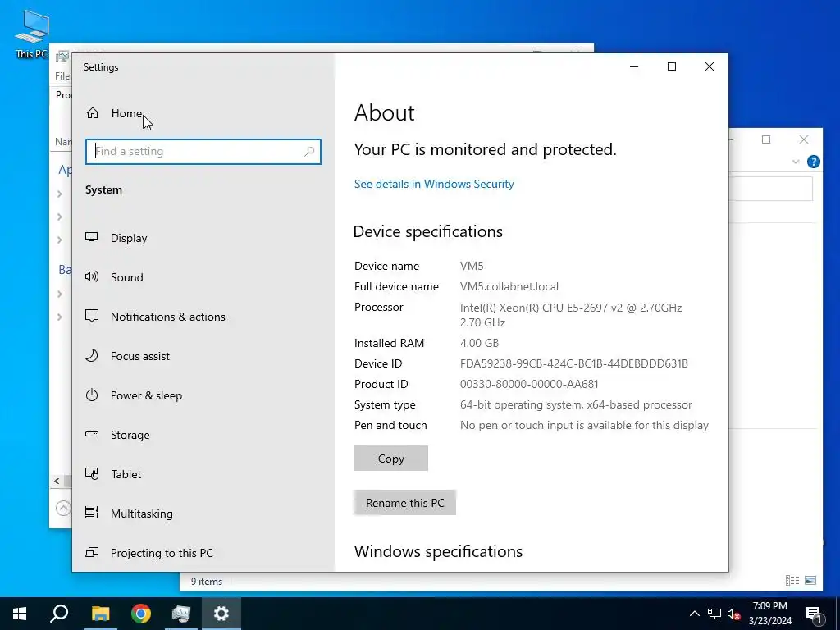The width and height of the screenshot is (840, 630).
Task: Open the Windows Start menu
Action: (x=20, y=614)
